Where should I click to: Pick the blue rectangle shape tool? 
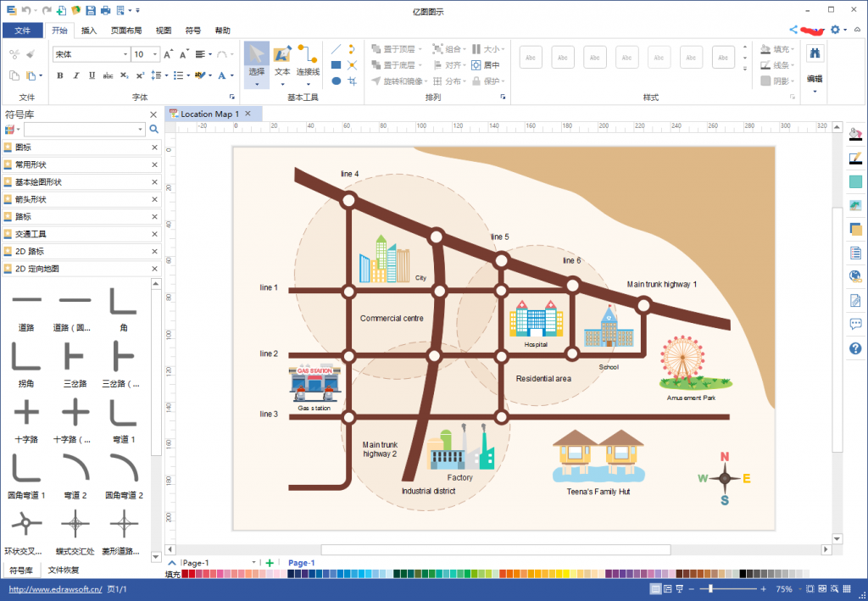pos(336,65)
